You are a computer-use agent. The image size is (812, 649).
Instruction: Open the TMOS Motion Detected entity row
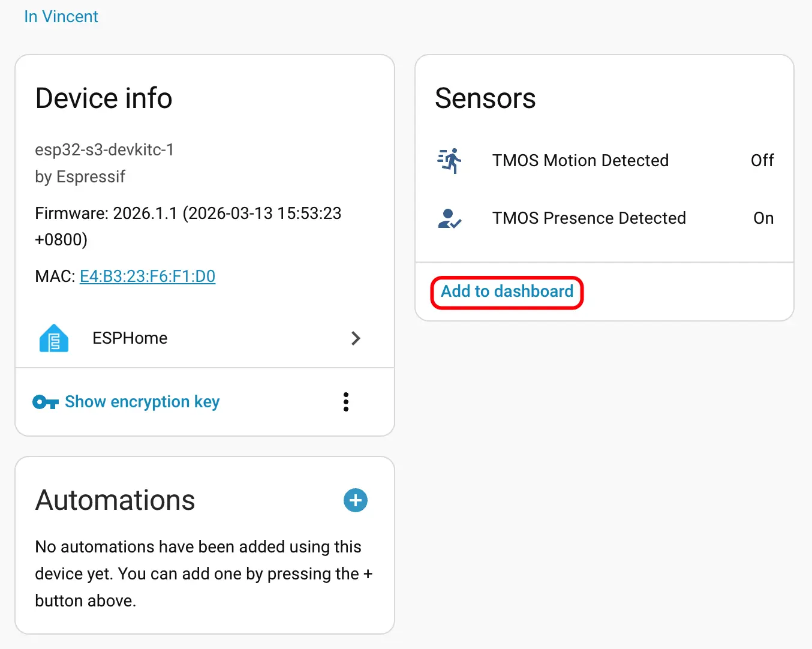(580, 161)
